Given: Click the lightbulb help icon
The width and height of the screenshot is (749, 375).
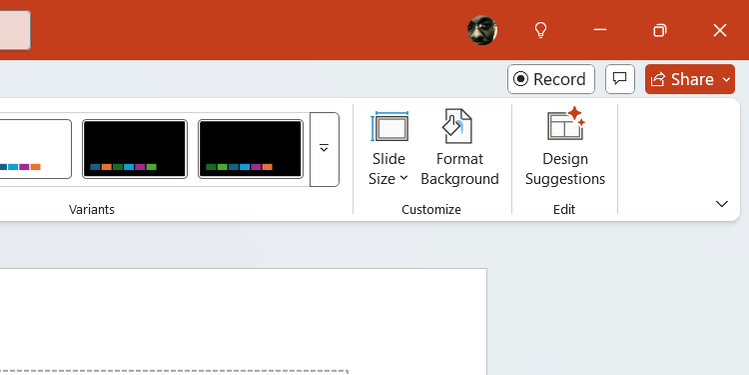Looking at the screenshot, I should (x=540, y=30).
